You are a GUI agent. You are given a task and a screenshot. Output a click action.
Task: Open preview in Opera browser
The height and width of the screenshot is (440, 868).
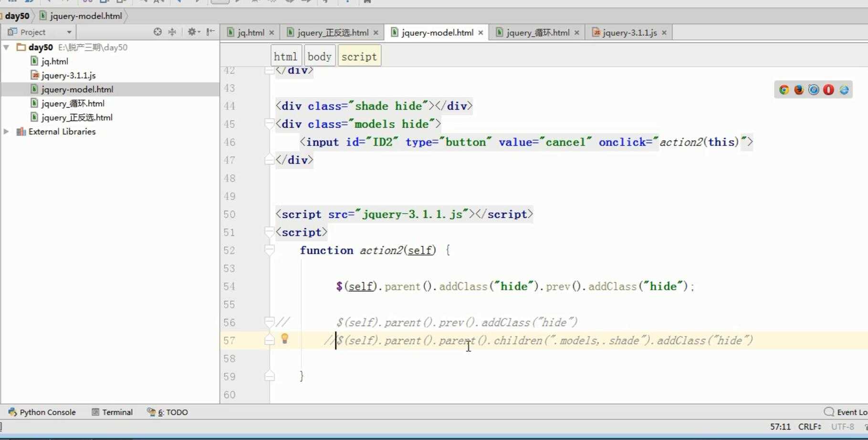[828, 90]
